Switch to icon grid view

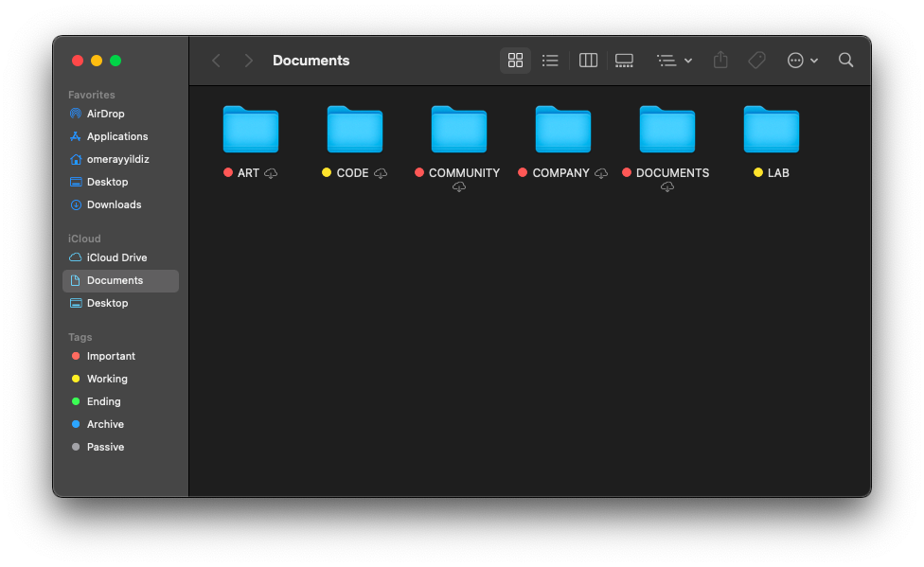click(x=515, y=61)
